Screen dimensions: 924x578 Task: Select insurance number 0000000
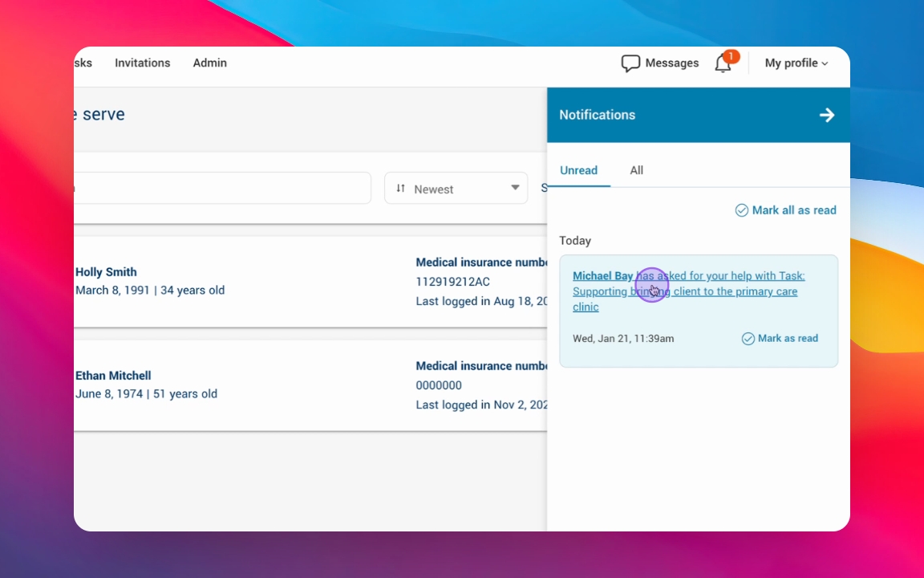[x=439, y=385]
